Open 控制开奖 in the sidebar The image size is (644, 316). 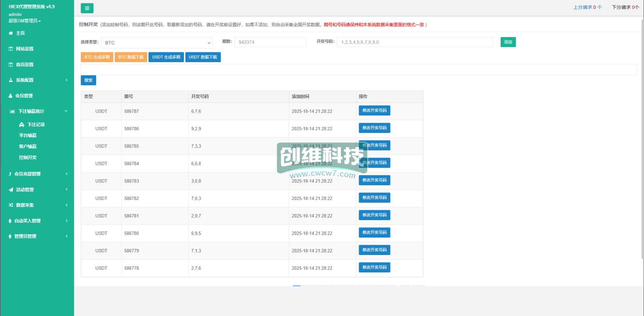pyautogui.click(x=28, y=158)
